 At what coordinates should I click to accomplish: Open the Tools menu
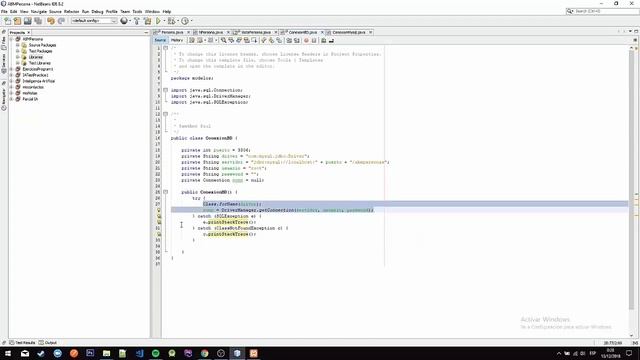coord(137,11)
